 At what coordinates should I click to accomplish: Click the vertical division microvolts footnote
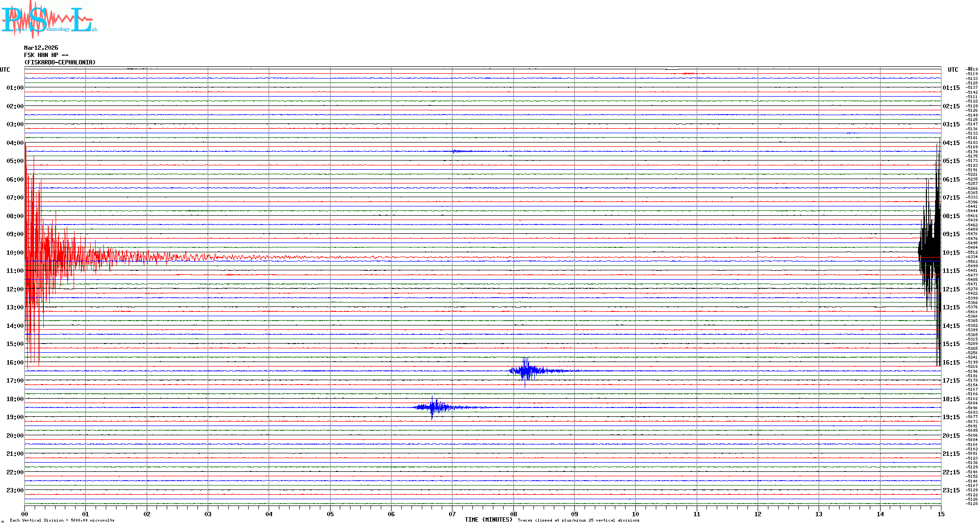pyautogui.click(x=62, y=520)
